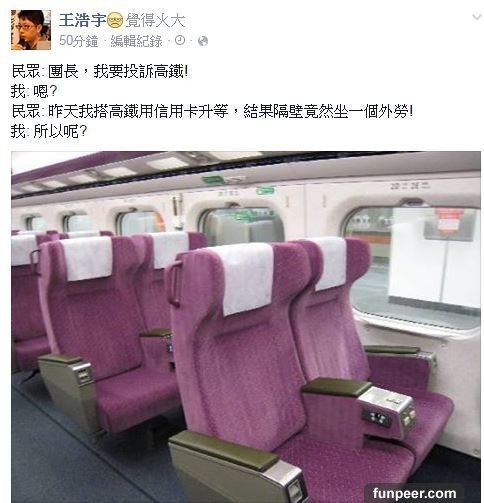Viewport: 484px width, 503px height.
Task: Open the 王浩宇 profile name link
Action: tap(82, 20)
